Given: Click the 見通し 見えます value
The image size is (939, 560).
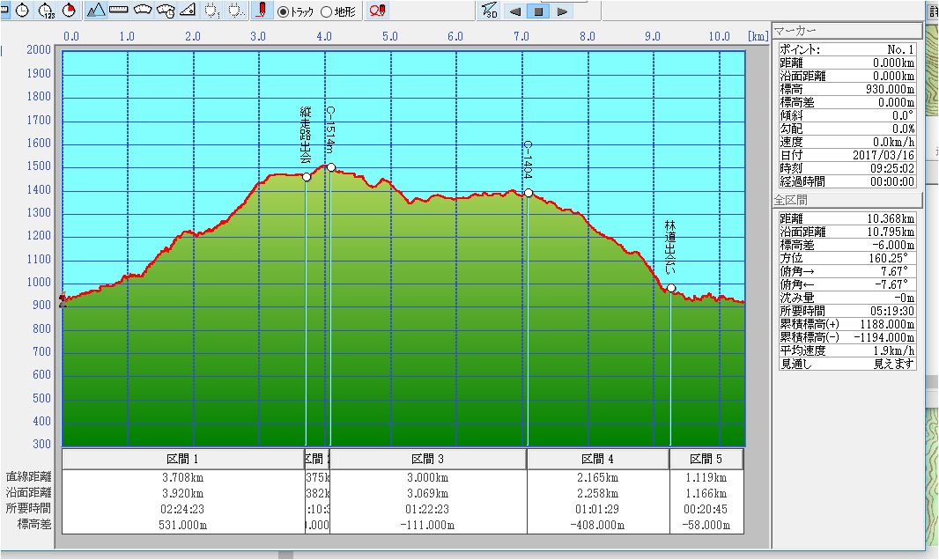Looking at the screenshot, I should pos(894,364).
